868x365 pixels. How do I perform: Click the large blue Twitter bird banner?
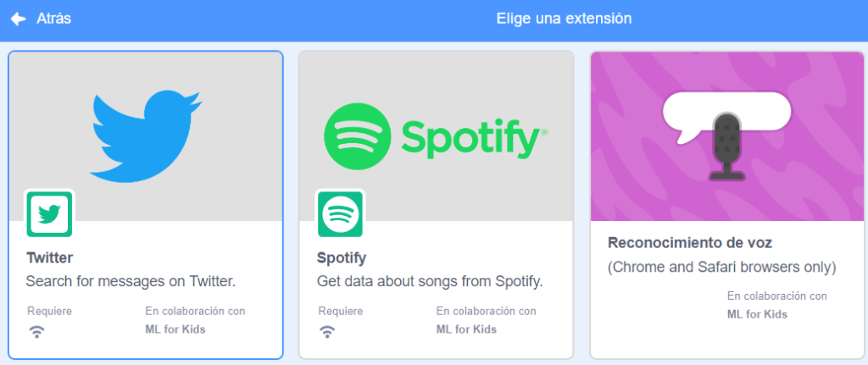point(146,135)
